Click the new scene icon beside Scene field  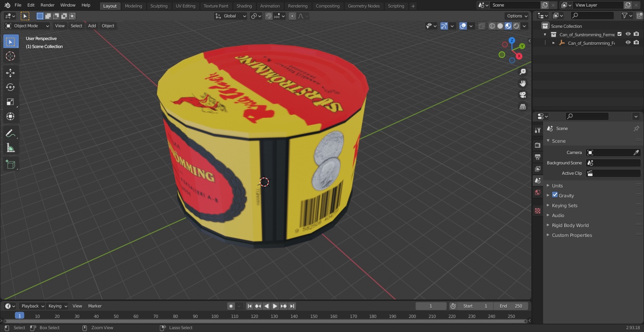545,5
